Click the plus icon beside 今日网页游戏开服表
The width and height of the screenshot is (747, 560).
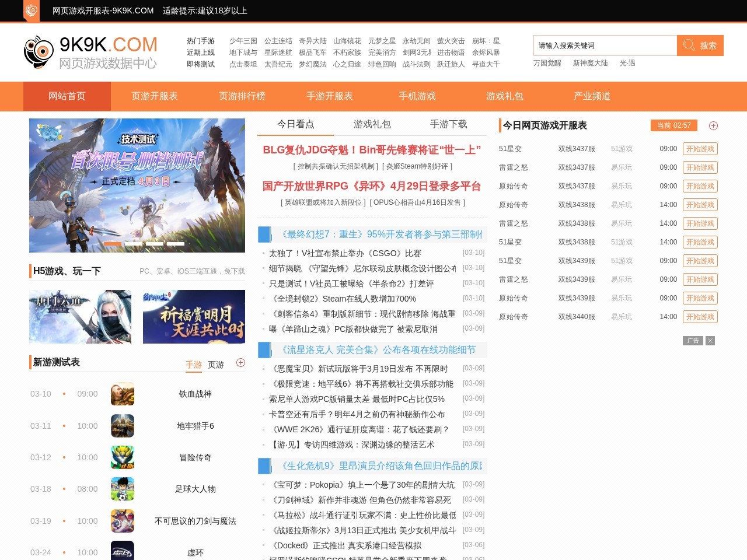(x=713, y=125)
